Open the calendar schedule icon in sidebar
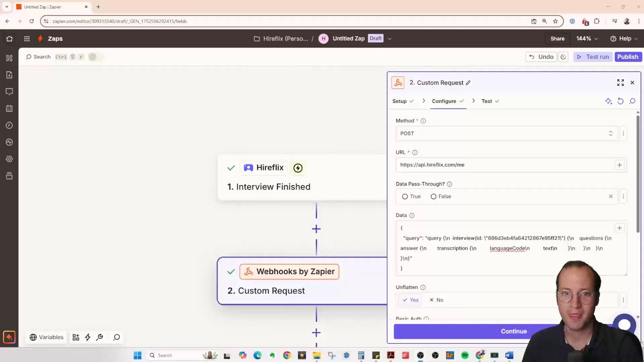This screenshot has height=362, width=644. point(9,109)
